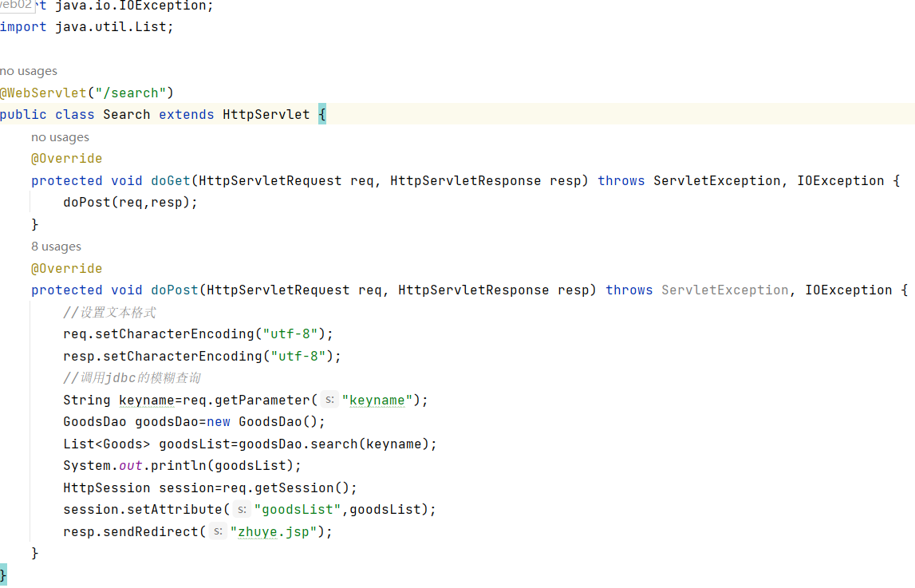Image resolution: width=915 pixels, height=588 pixels.
Task: Click the "zhuye.jsp" string literal
Action: (x=274, y=532)
